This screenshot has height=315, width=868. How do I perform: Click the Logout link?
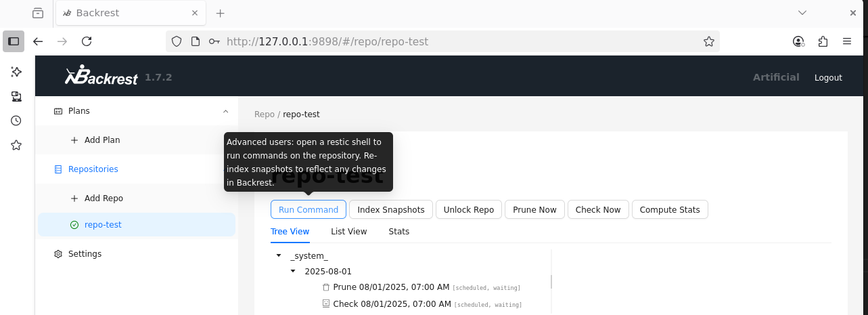(828, 78)
